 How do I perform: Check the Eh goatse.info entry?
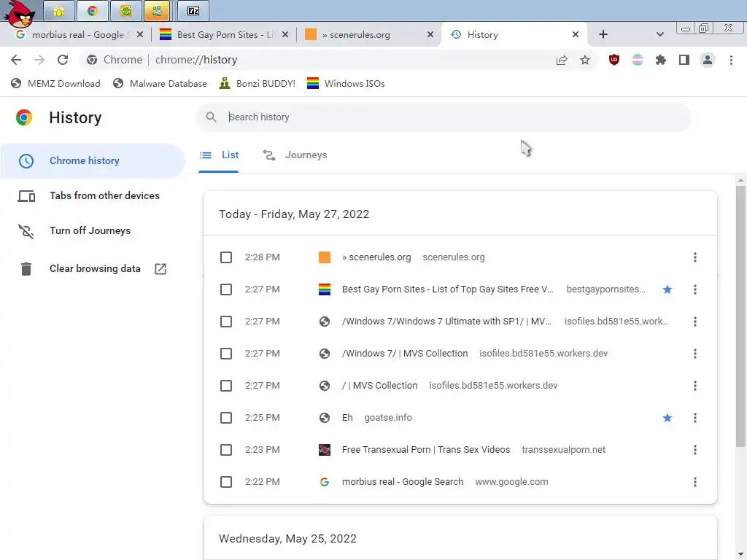pyautogui.click(x=226, y=418)
